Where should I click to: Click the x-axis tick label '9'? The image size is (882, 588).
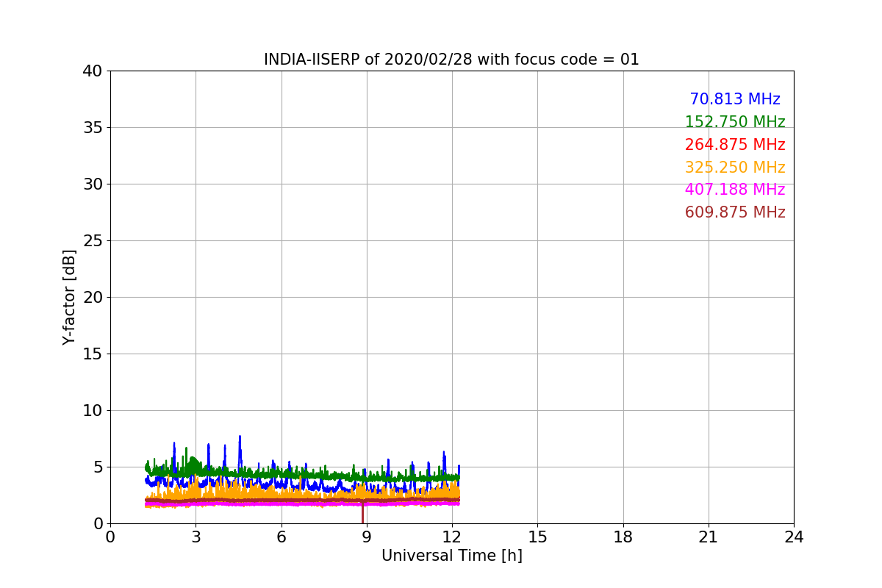pos(367,537)
